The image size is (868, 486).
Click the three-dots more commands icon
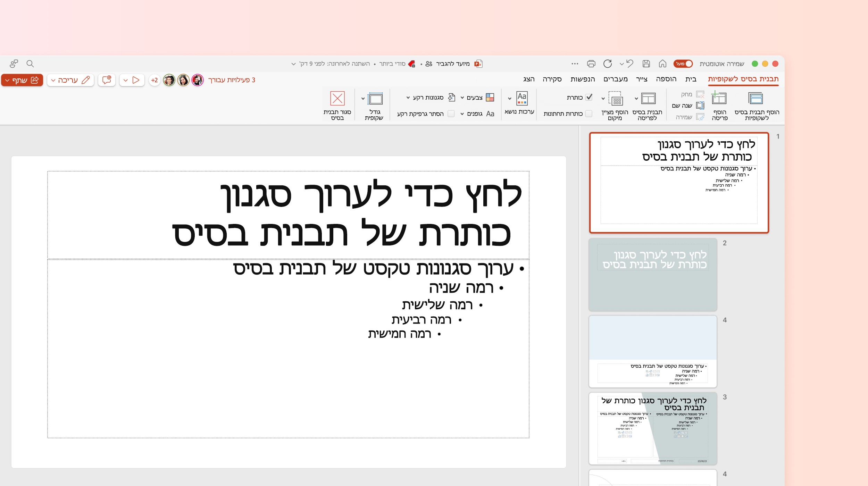[575, 64]
